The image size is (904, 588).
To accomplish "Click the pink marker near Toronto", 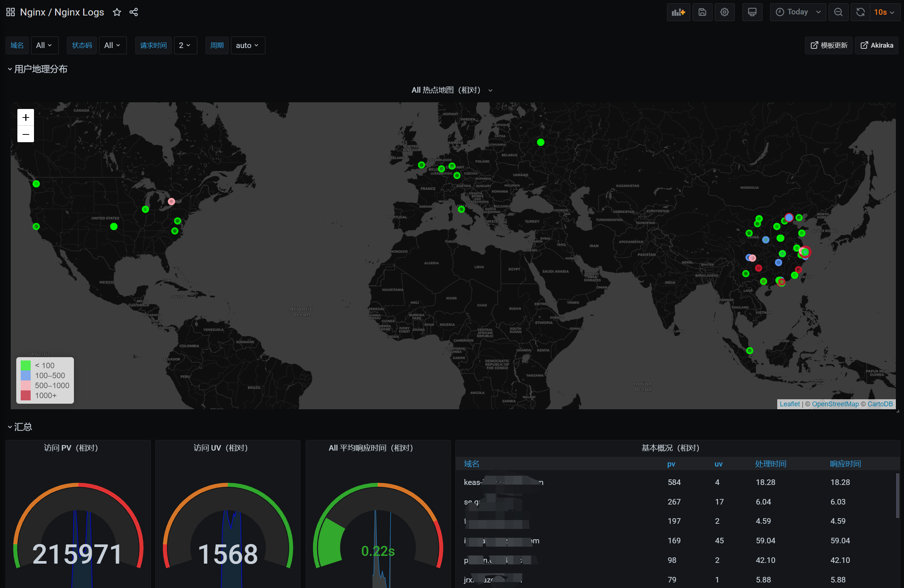I will [171, 202].
